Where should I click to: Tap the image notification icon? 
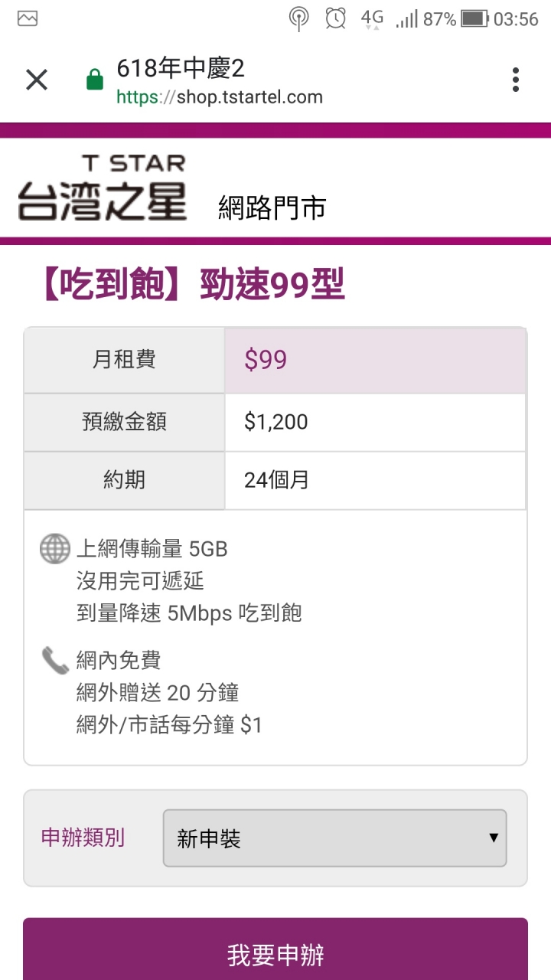(28, 18)
